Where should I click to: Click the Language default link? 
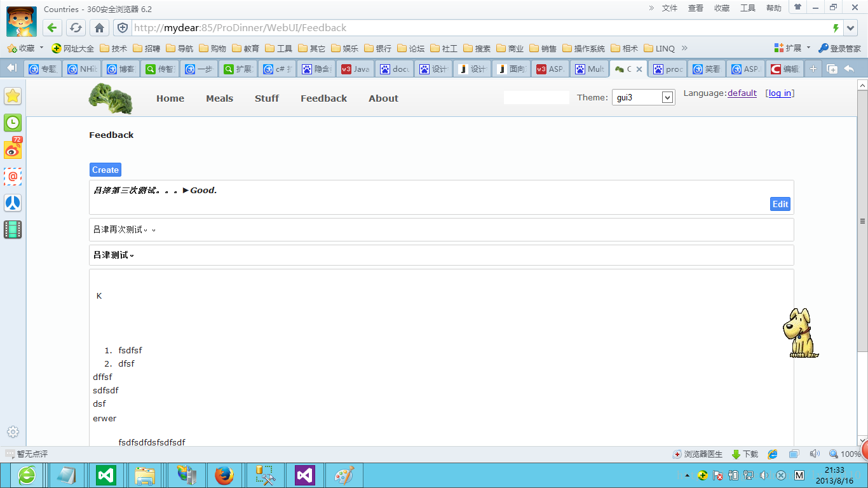click(742, 93)
